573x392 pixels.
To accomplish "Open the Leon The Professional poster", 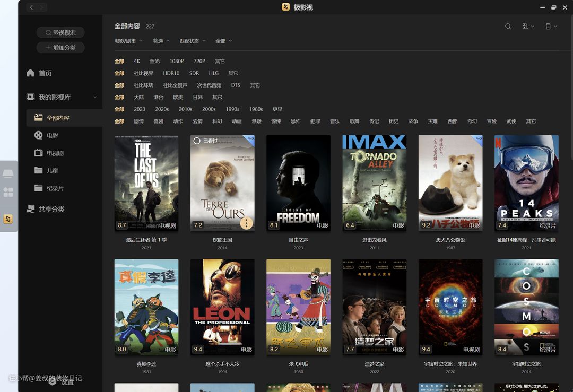I will click(222, 307).
